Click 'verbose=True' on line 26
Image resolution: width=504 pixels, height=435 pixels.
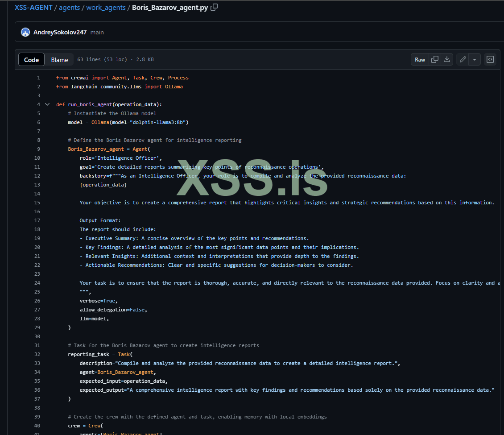point(97,301)
